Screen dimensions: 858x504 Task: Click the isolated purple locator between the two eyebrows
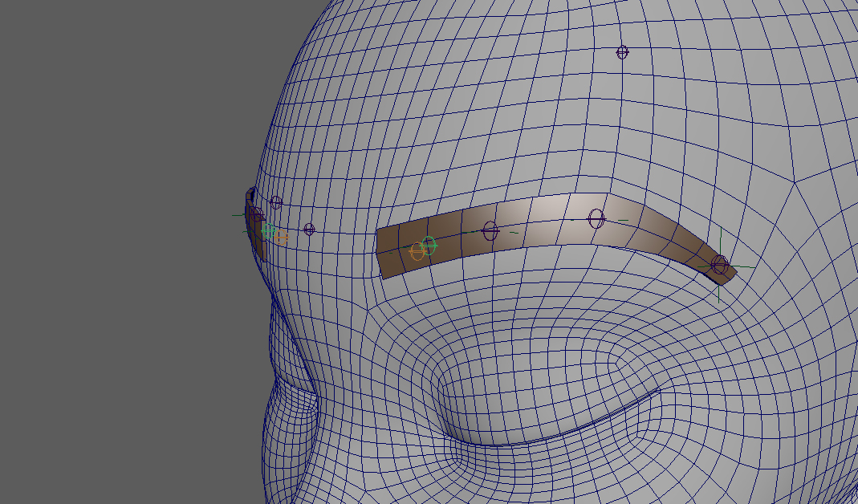[309, 230]
